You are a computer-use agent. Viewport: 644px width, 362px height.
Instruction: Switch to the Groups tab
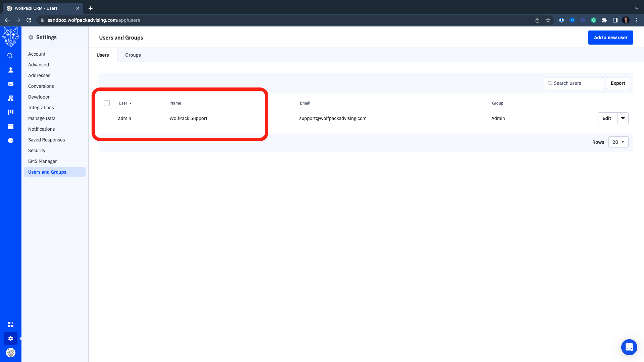coord(133,55)
